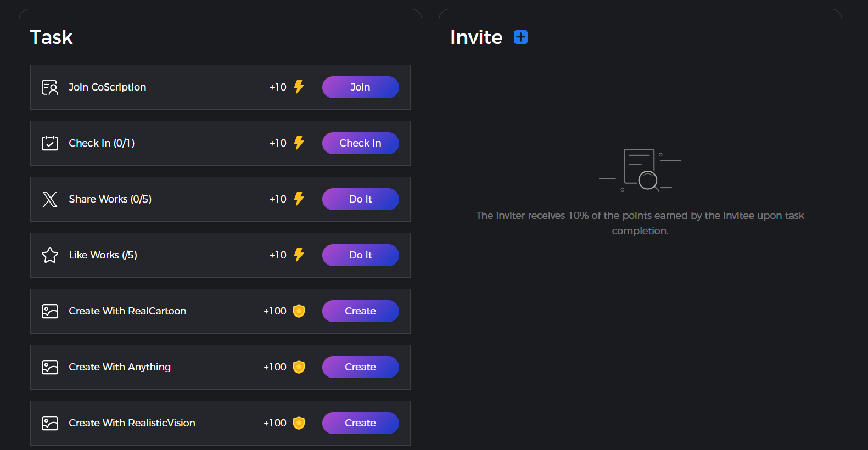Select the image icon beside Create With RealCartoon
The height and width of the screenshot is (450, 868).
pyautogui.click(x=49, y=311)
